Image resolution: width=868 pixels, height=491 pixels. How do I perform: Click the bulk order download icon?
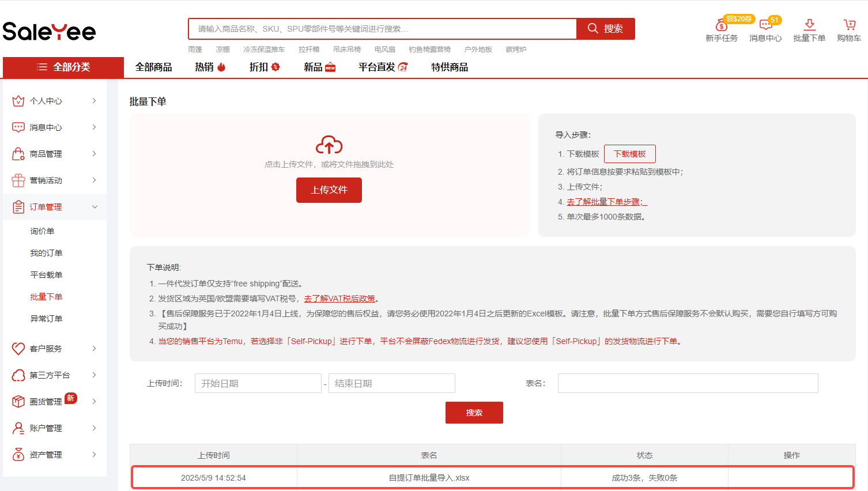(809, 24)
